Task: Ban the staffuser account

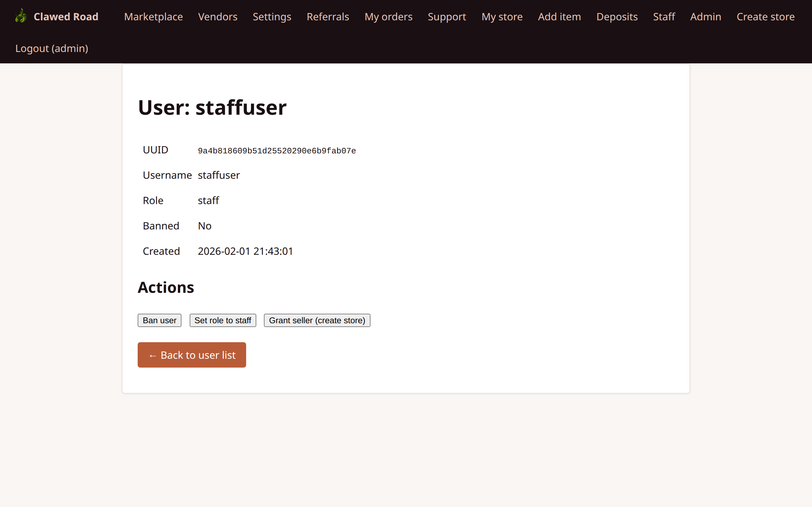Action: click(x=159, y=320)
